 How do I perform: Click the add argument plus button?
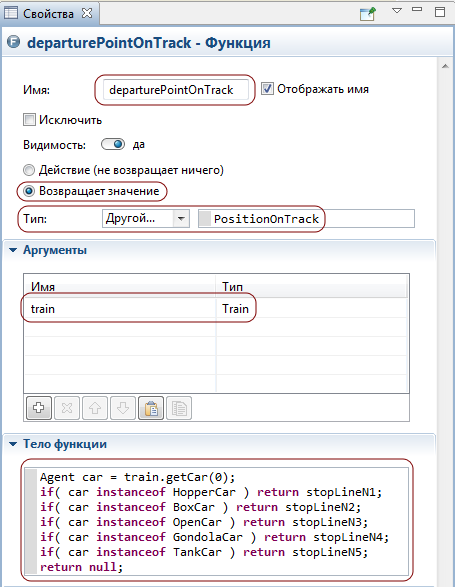39,408
